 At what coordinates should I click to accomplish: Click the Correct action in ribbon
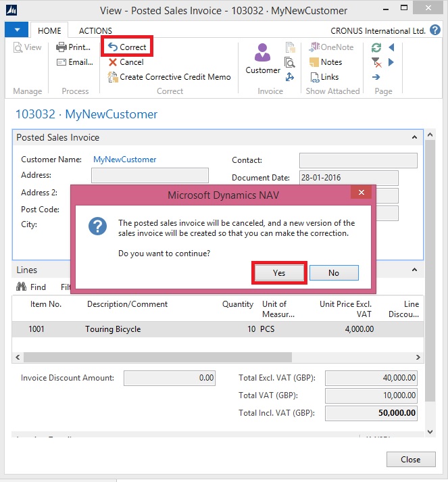pyautogui.click(x=127, y=47)
